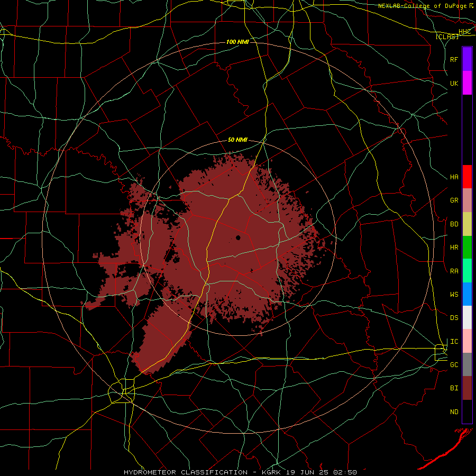Viewport: 476px width, 476px height.
Task: Click the RA light-green legend swatch
Action: pyautogui.click(x=467, y=271)
